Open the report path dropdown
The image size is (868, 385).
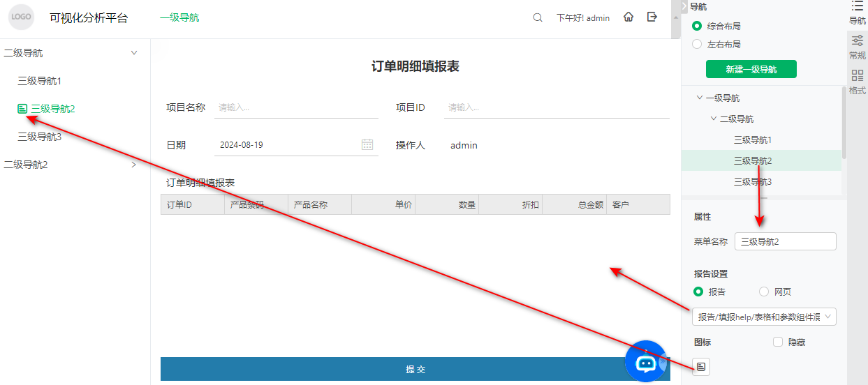click(764, 317)
